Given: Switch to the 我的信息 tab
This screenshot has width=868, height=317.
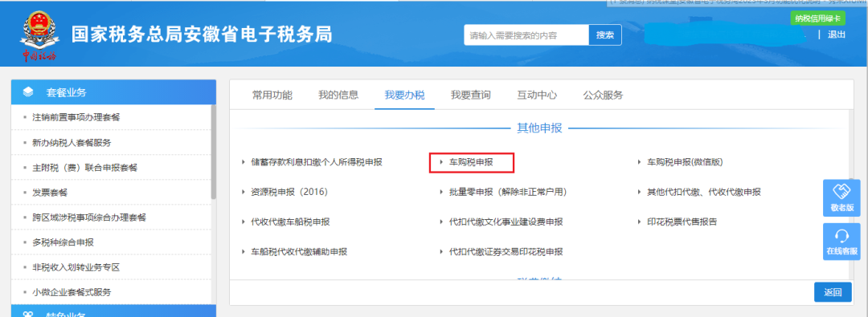Looking at the screenshot, I should pos(338,95).
